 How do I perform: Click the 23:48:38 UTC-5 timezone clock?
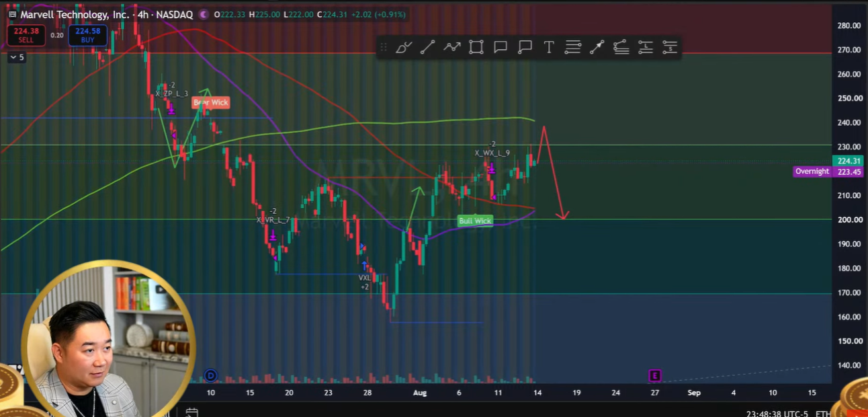point(777,414)
